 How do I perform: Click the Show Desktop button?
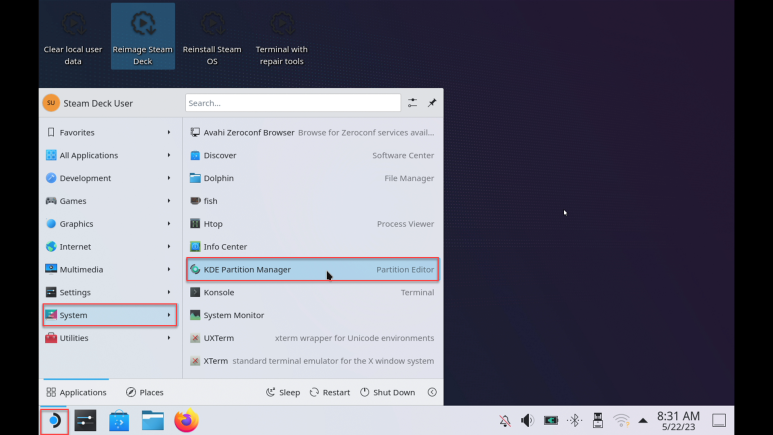719,421
